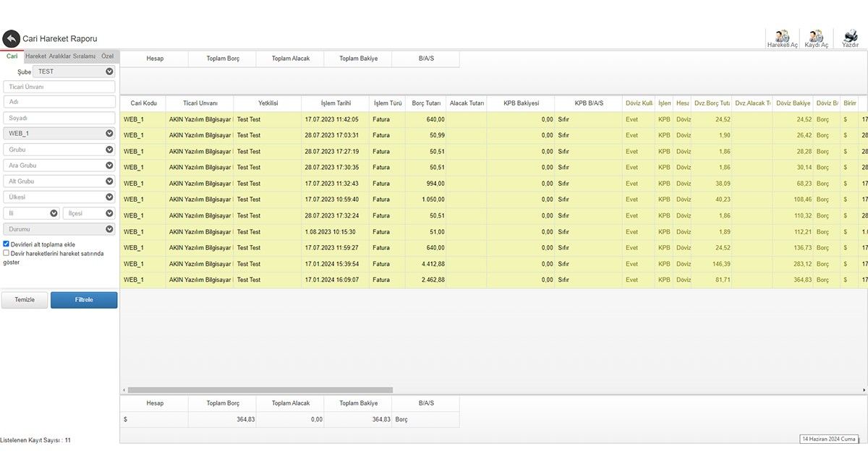Viewport: 868px width, 472px height.
Task: Sort by İşlem Tarihi column header
Action: [x=335, y=103]
